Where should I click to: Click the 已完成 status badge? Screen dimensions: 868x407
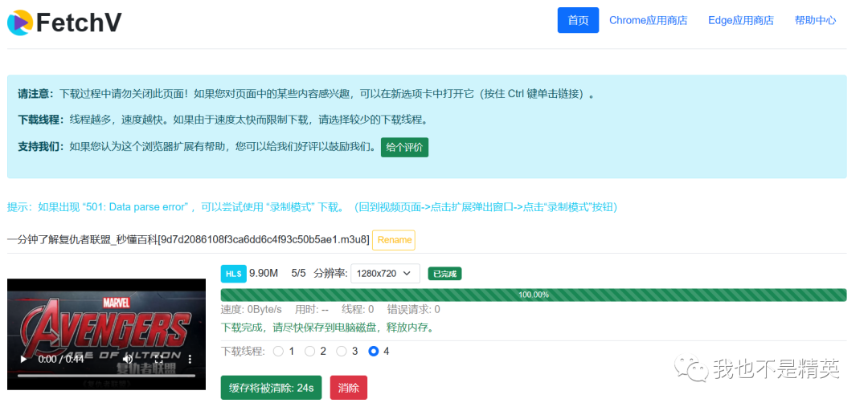(444, 274)
